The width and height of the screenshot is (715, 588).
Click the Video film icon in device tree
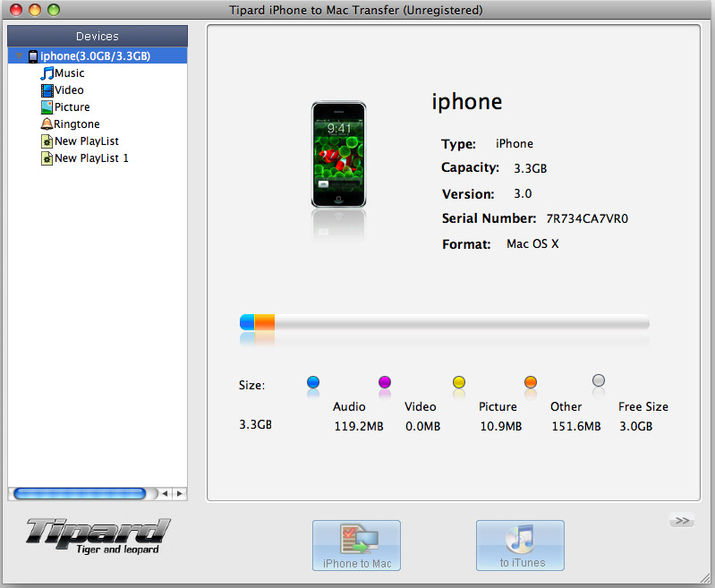click(x=47, y=90)
